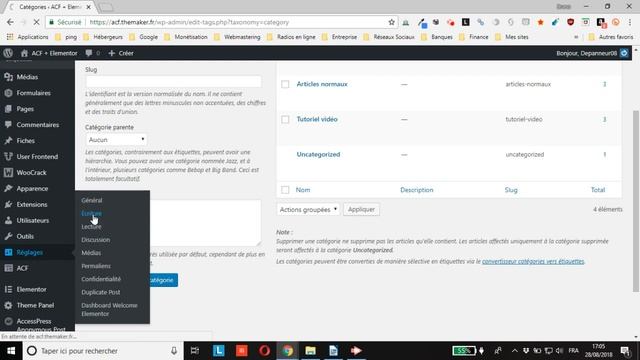The image size is (640, 360).
Task: Open the Actions groupées dropdown
Action: 308,209
